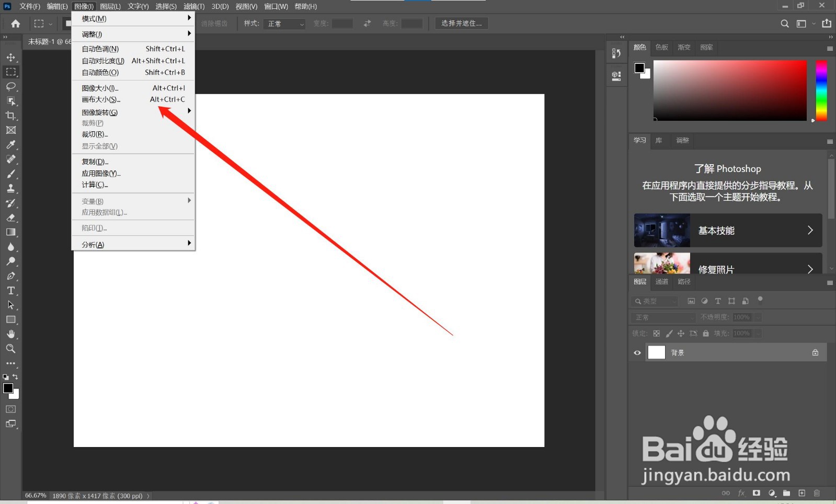Select the Crop tool

10,116
